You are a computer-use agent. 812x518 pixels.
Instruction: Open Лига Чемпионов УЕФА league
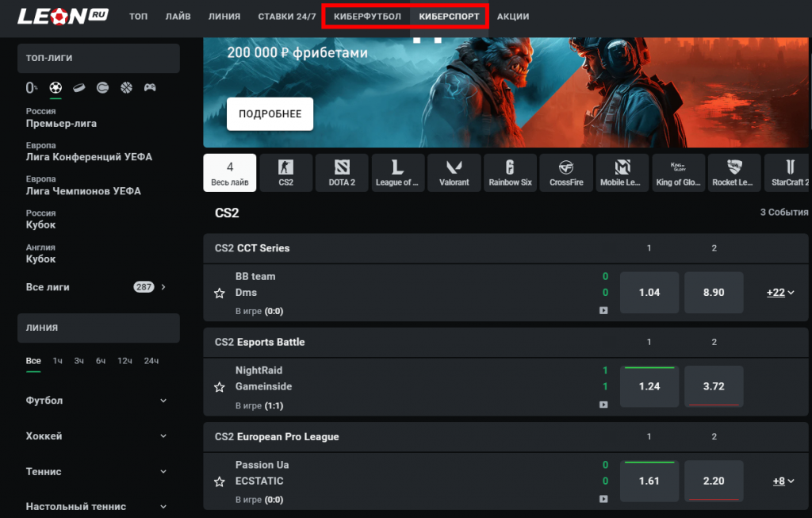click(x=83, y=186)
